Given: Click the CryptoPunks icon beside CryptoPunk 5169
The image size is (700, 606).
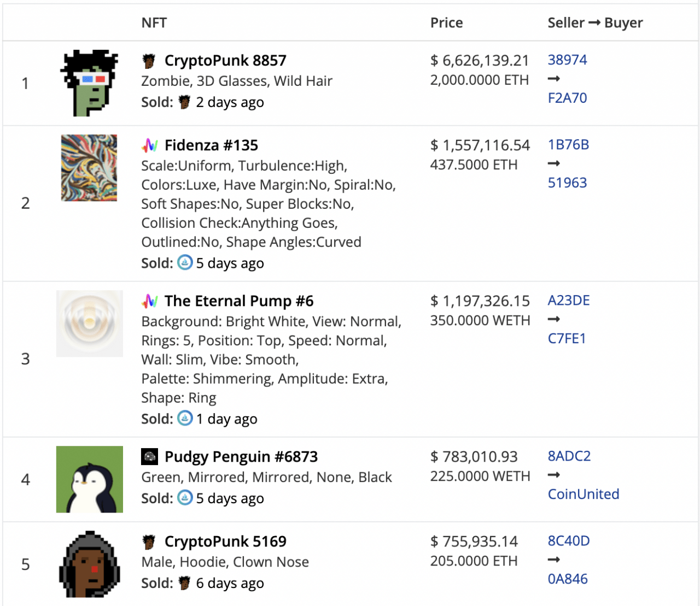Looking at the screenshot, I should click(149, 542).
